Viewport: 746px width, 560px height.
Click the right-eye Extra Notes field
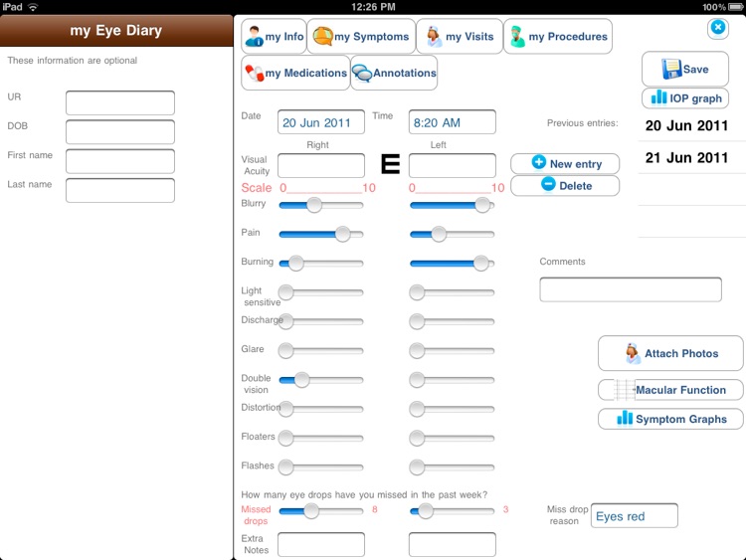pyautogui.click(x=321, y=544)
